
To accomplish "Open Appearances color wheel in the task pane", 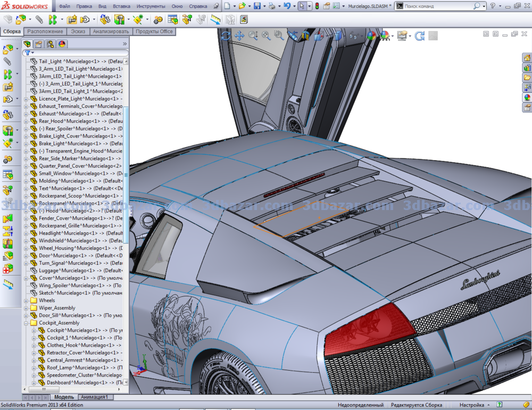I will pos(527,97).
